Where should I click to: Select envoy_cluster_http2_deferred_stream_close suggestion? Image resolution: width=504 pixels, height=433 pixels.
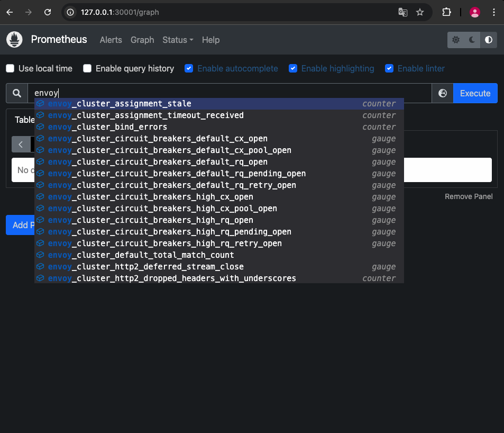tap(219, 267)
